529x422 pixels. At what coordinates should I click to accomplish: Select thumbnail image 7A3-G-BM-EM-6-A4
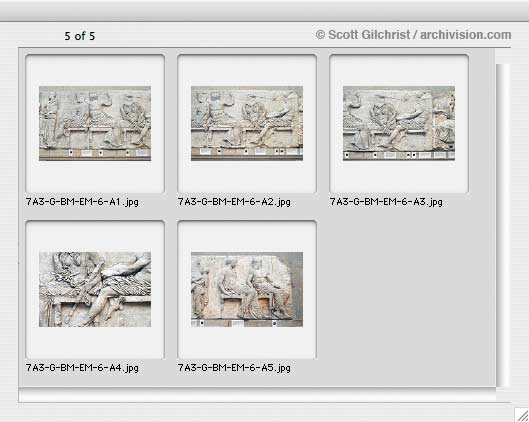(x=95, y=289)
